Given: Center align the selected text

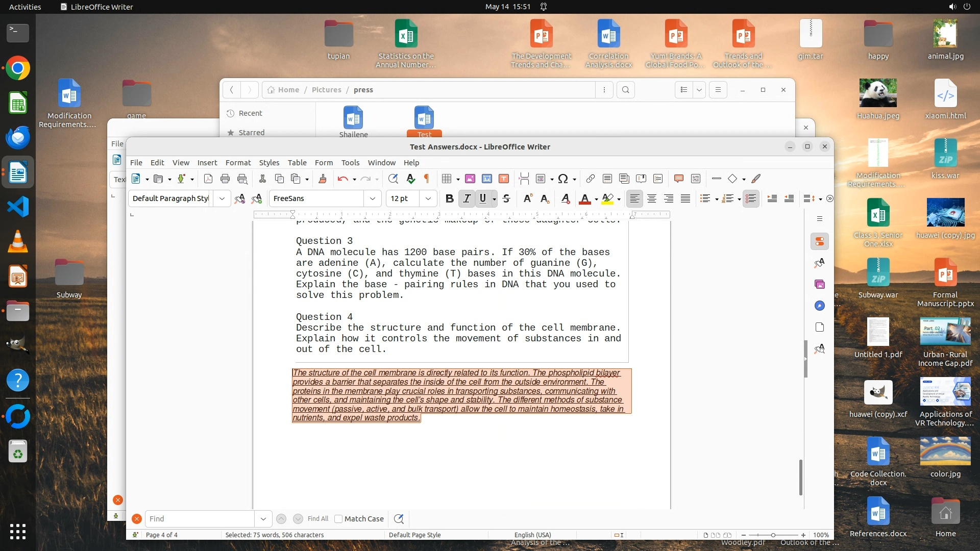Looking at the screenshot, I should pos(652,198).
